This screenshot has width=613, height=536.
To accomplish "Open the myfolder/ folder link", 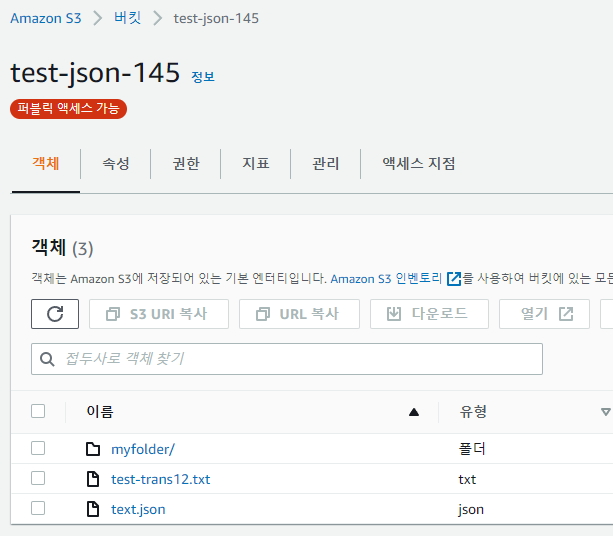I will pyautogui.click(x=143, y=449).
